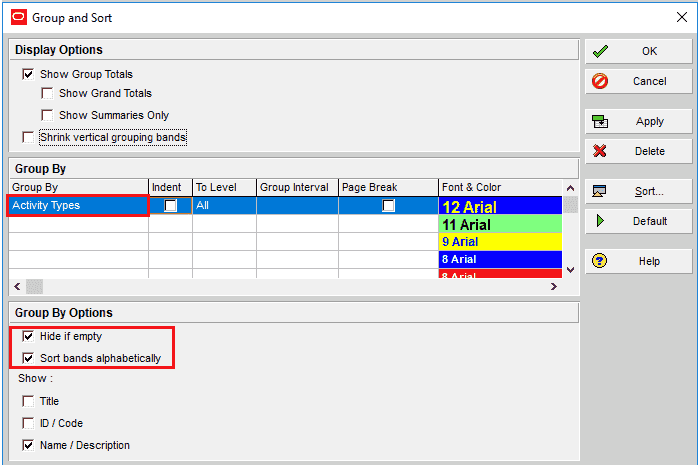Viewport: 700px width, 465px height.
Task: Close the Group and Sort dialog
Action: [682, 17]
